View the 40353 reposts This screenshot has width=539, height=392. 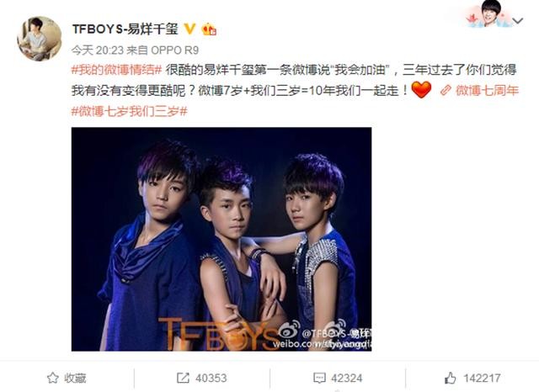coord(202,378)
